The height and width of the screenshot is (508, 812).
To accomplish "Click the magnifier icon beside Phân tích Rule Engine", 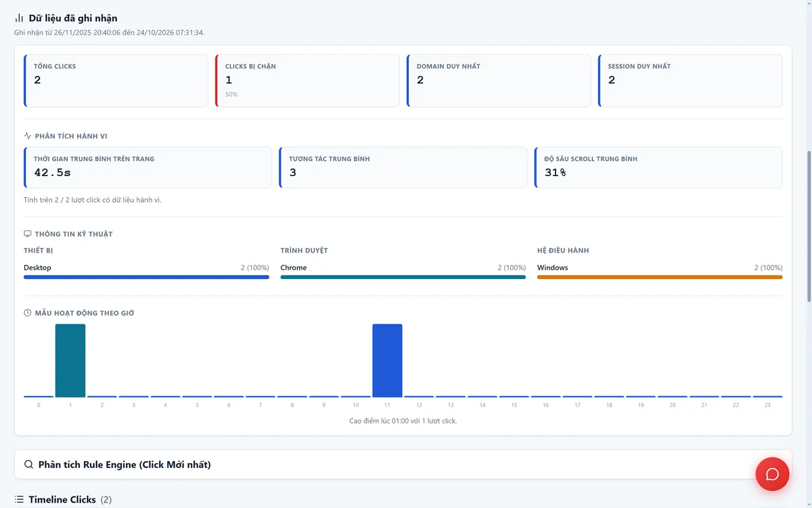I will pyautogui.click(x=28, y=465).
